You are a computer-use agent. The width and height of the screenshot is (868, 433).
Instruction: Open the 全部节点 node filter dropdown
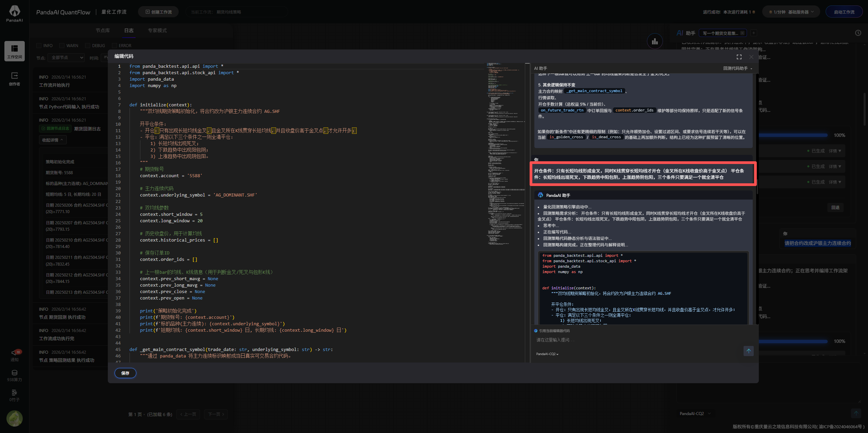(x=66, y=58)
